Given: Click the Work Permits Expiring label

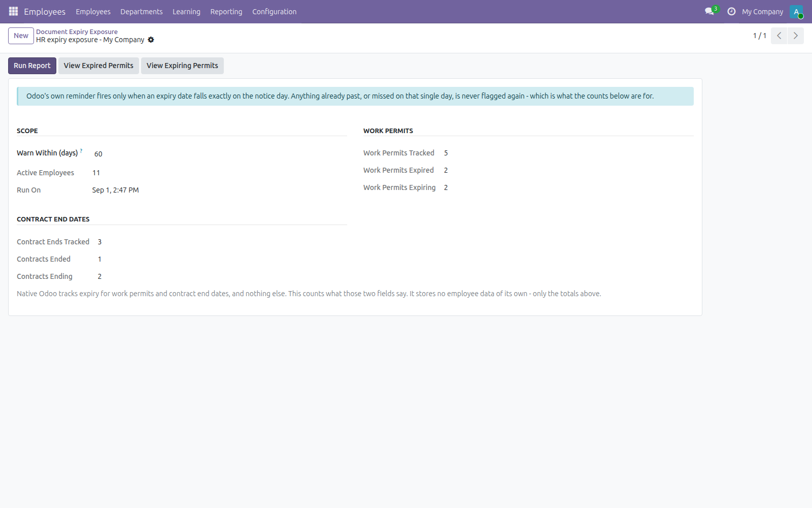Looking at the screenshot, I should tap(399, 187).
